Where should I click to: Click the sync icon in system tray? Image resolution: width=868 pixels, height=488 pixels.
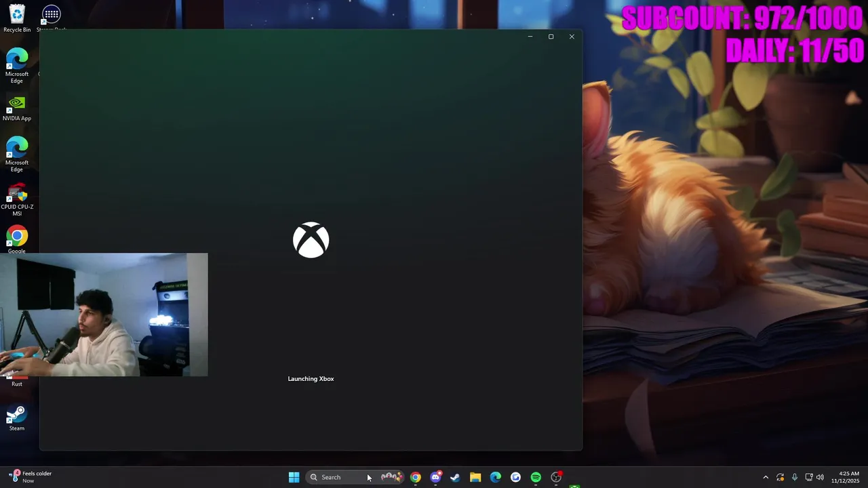click(x=780, y=477)
